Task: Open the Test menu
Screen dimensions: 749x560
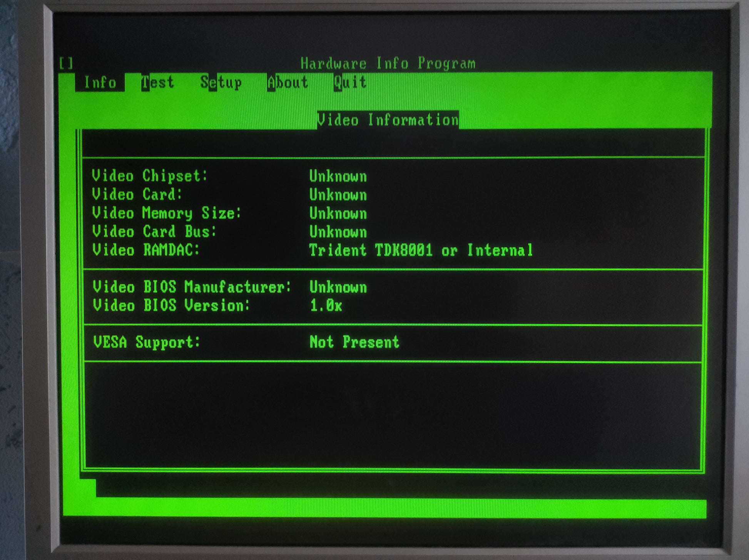Action: pos(157,82)
